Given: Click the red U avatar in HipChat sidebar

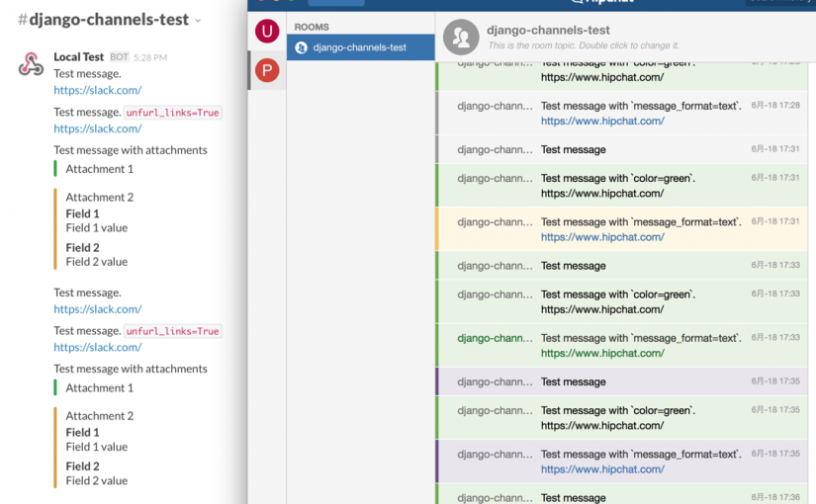Looking at the screenshot, I should coord(267,32).
